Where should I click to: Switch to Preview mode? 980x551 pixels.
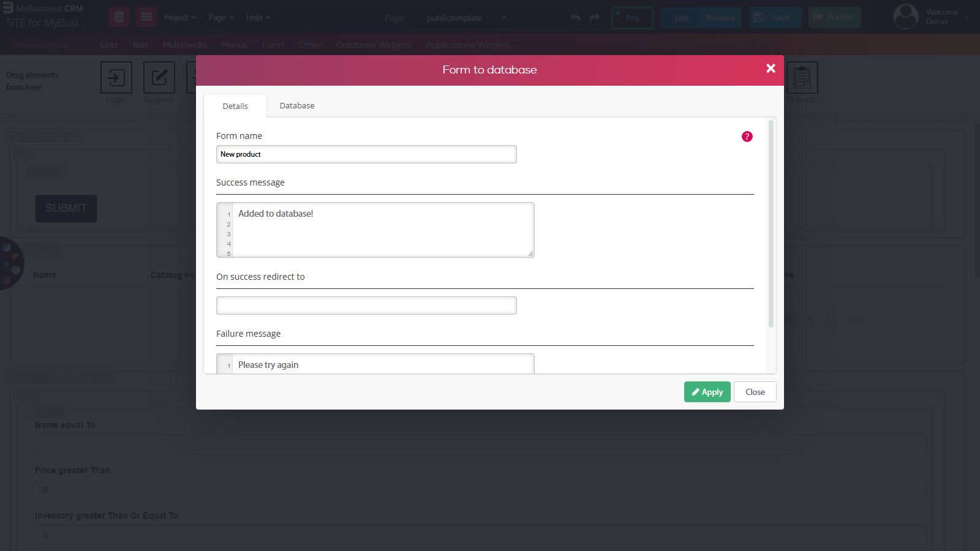[720, 18]
